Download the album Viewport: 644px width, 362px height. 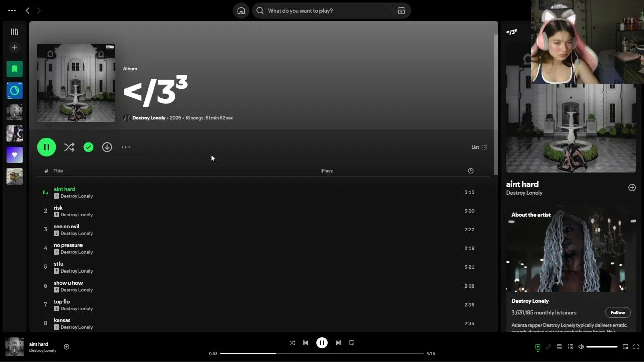[x=107, y=147]
